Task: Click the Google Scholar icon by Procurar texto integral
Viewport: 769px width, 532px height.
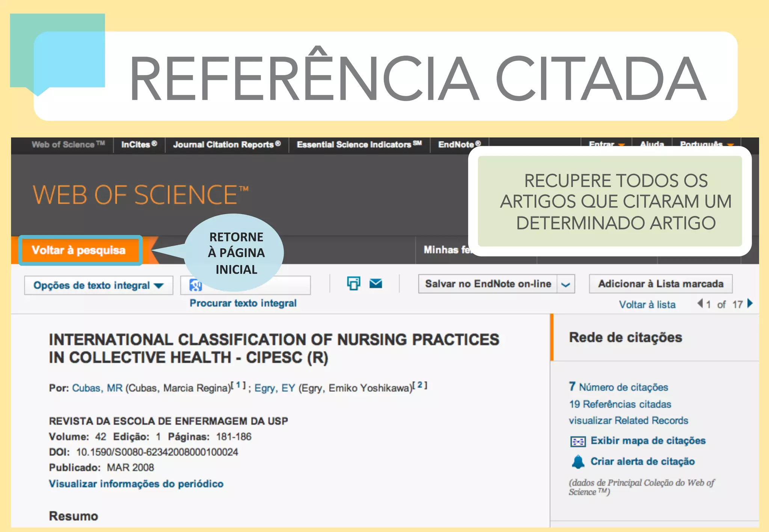Action: (x=196, y=285)
